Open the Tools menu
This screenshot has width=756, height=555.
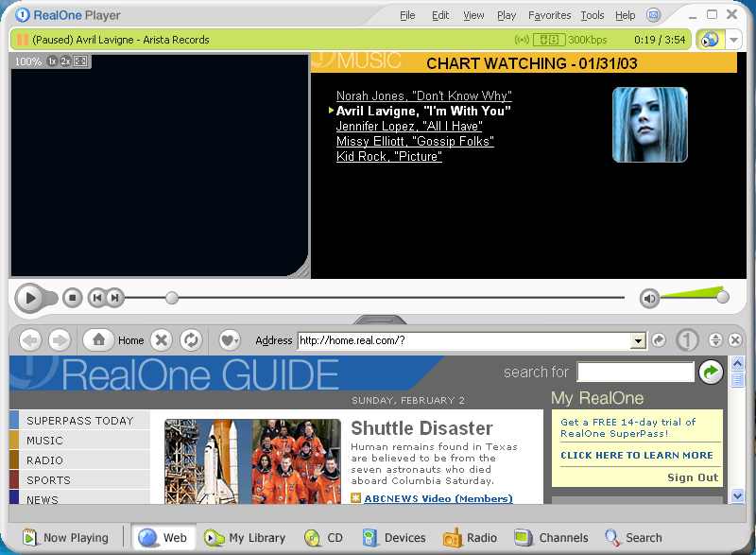tap(593, 15)
